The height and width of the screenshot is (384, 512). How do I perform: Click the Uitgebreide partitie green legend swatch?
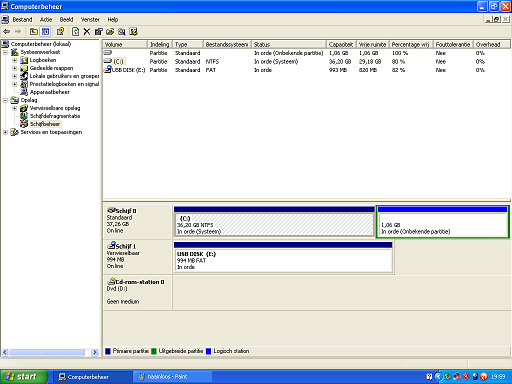click(154, 351)
